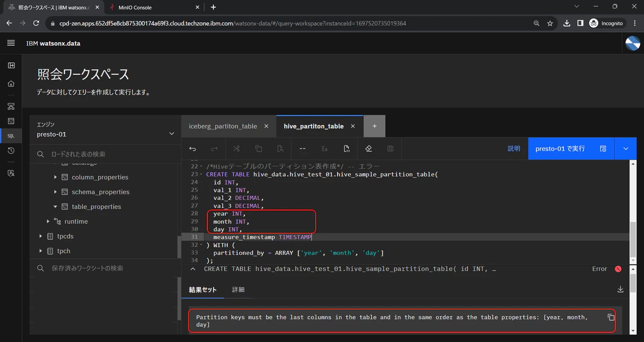644x342 pixels.
Task: Click the format selection icon
Action: pos(324,148)
